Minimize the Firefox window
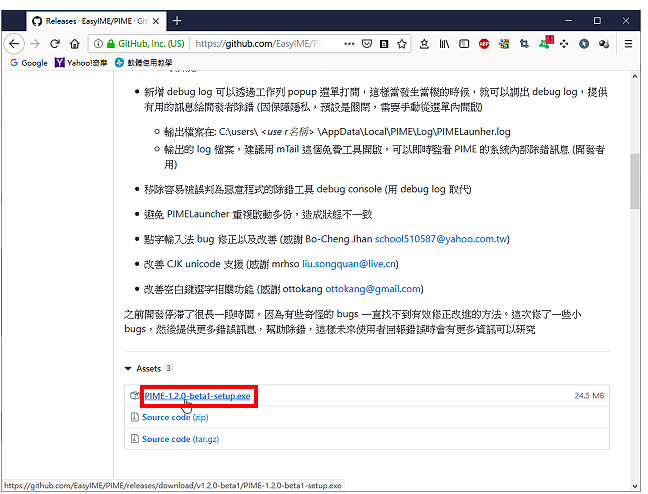Screen dimensions: 648x494 pyautogui.click(x=569, y=21)
